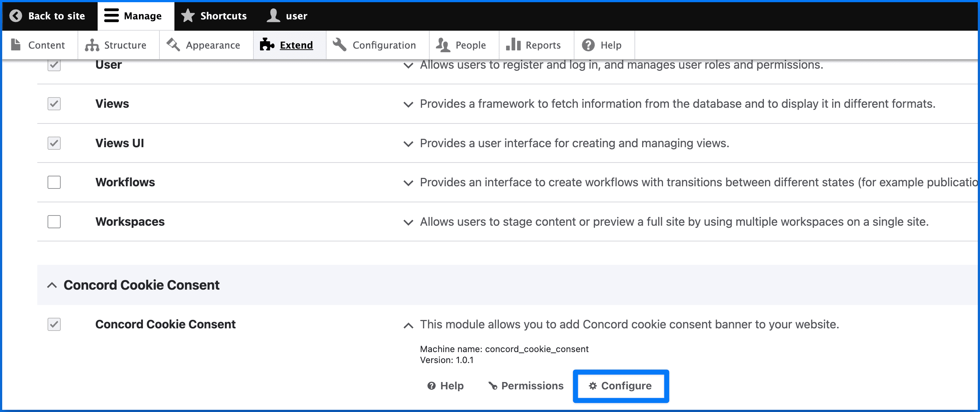The image size is (980, 412).
Task: Collapse the Concord Cookie Consent section header
Action: (52, 285)
